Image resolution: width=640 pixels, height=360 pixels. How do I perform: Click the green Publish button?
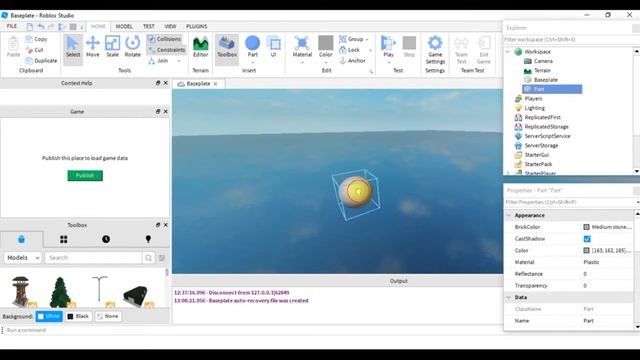pyautogui.click(x=85, y=176)
